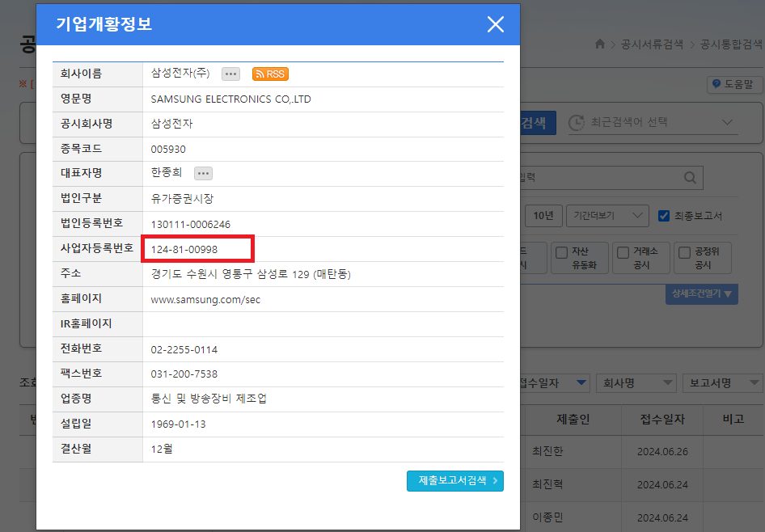Click the 제출보고서검색 button

(454, 481)
